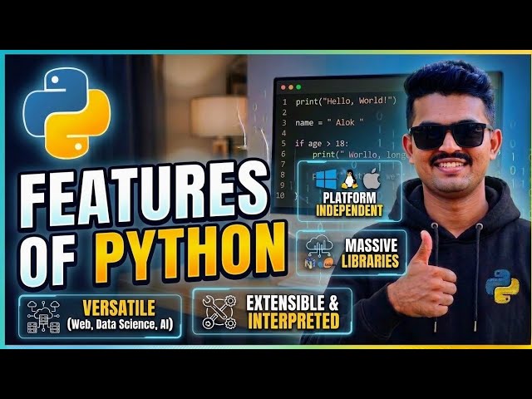
Task: Click the word OF in the title
Action: (47, 260)
